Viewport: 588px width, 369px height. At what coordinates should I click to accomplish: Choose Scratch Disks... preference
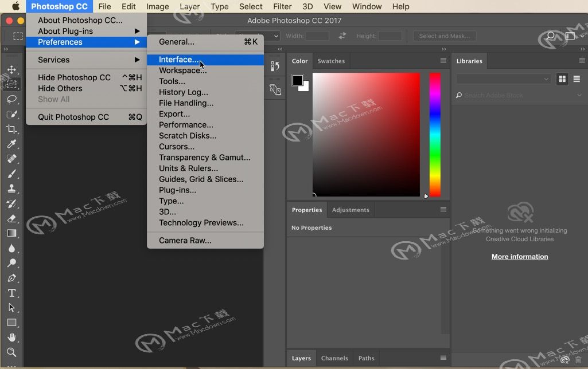(x=205, y=136)
